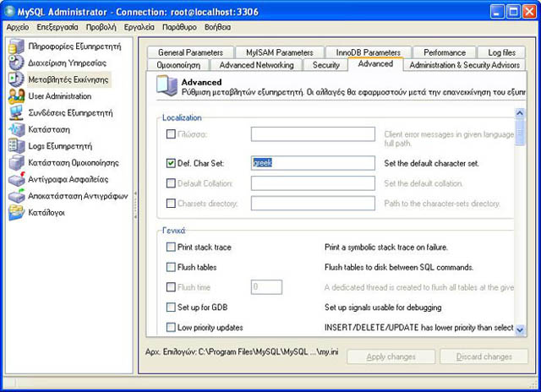Click the scroll down arrow in settings panel

[520, 330]
